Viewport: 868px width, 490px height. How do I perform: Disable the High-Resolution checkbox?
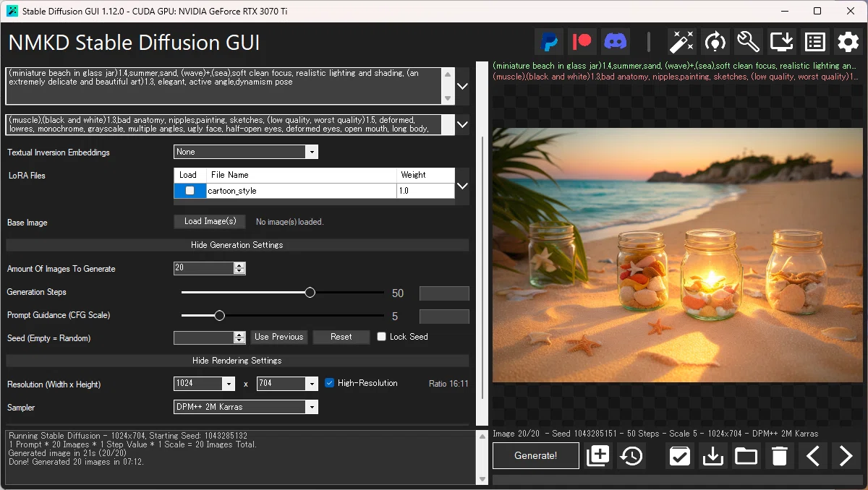coord(330,383)
